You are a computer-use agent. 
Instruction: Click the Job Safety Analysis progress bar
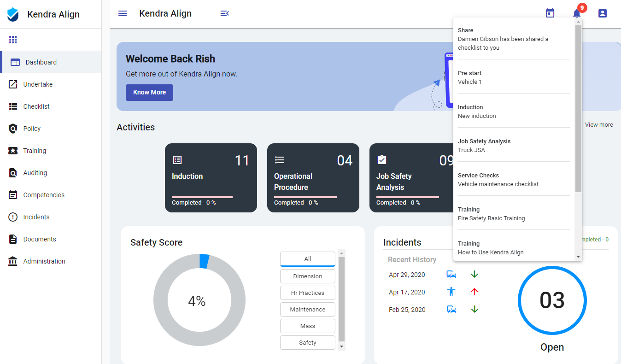(408, 197)
